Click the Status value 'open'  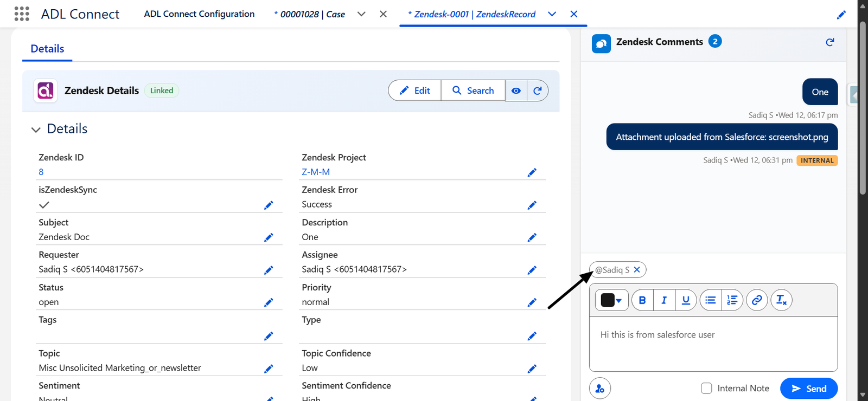[49, 302]
